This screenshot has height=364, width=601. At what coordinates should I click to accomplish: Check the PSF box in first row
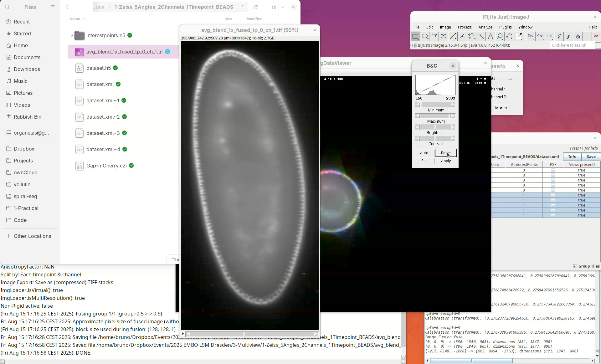point(553,170)
